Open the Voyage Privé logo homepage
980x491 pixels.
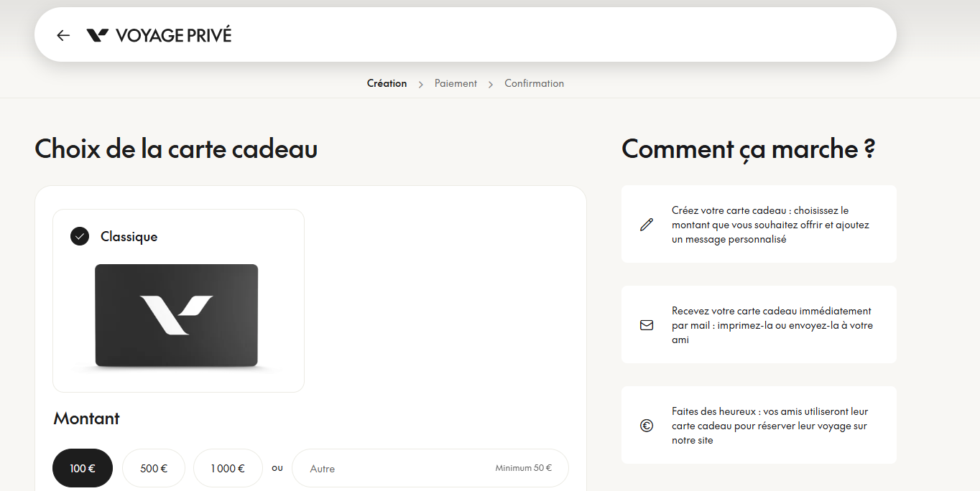[159, 35]
